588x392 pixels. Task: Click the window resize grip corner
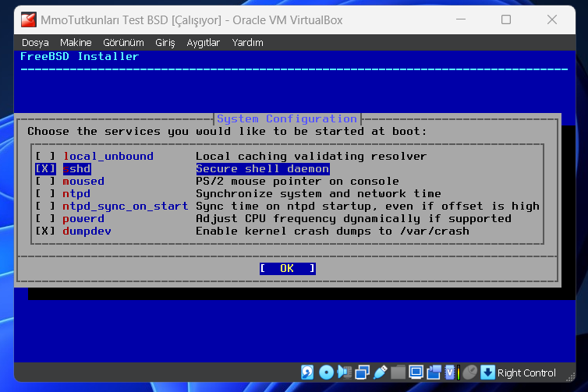570,377
